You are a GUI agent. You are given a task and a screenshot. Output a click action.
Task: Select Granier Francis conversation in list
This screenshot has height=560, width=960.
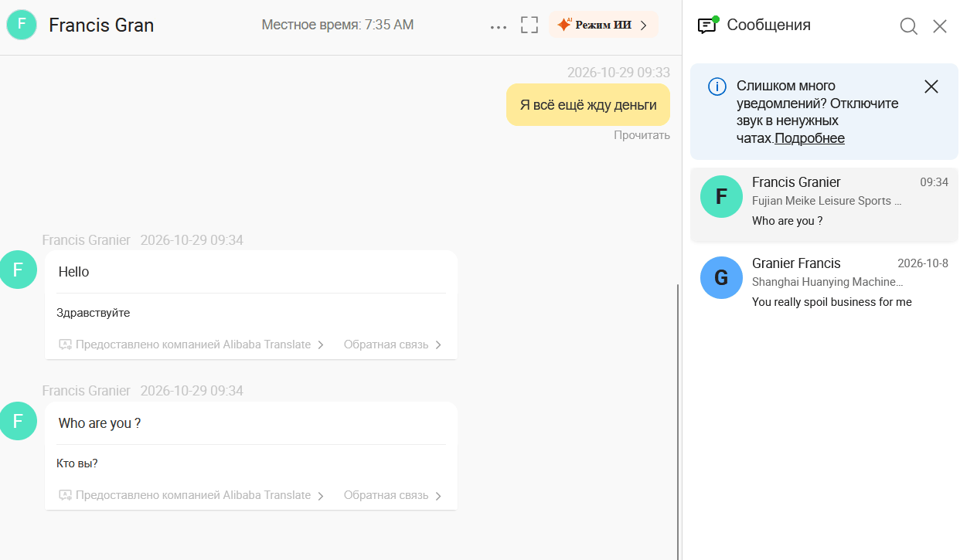point(824,283)
